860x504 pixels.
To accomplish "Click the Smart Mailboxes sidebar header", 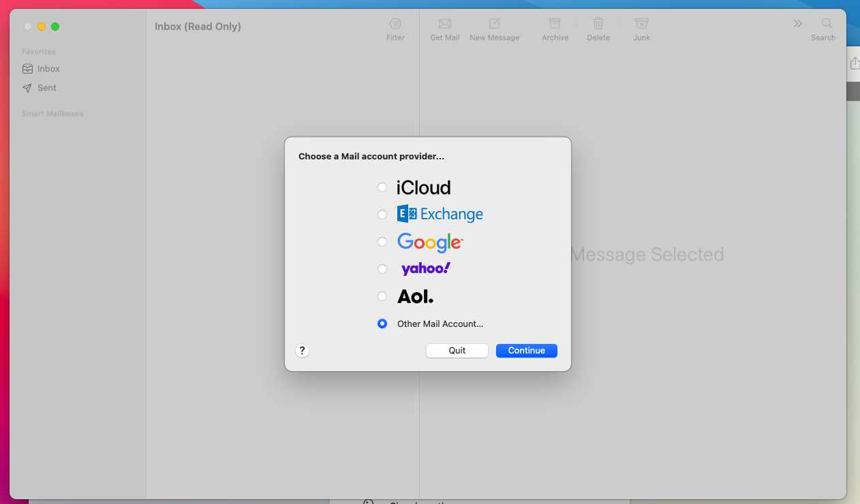I will pos(52,114).
